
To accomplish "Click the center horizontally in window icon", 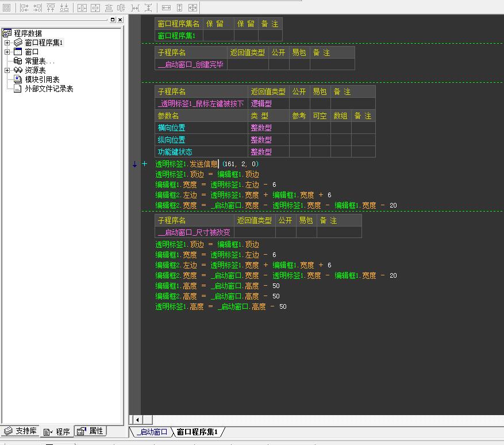I will coord(82,7).
